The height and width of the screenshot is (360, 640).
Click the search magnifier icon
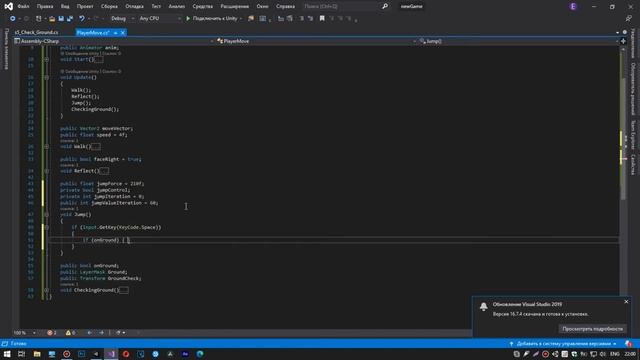tap(384, 7)
